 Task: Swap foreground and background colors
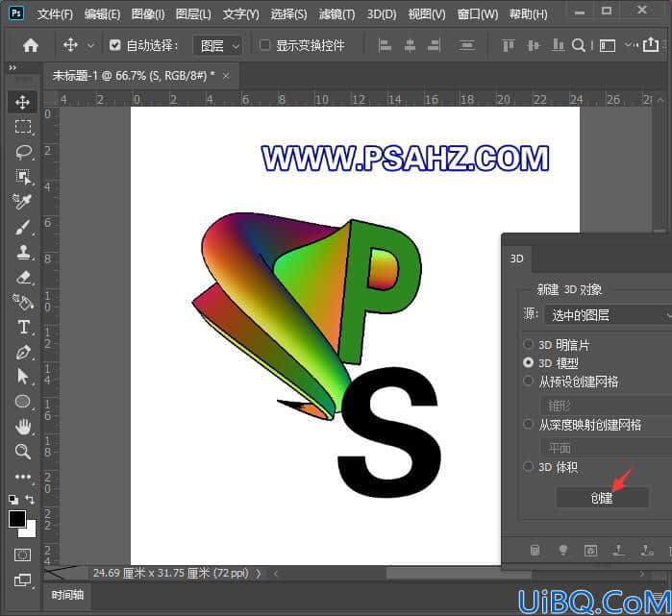click(x=30, y=500)
